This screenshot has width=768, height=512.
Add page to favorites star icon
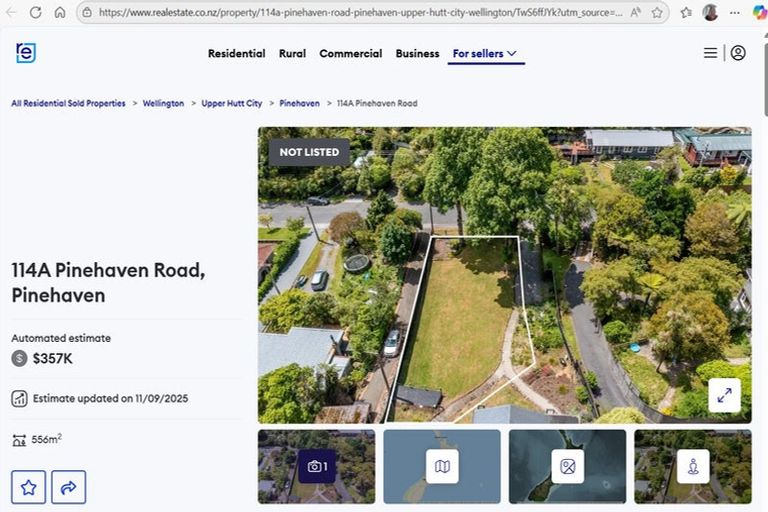click(x=657, y=13)
